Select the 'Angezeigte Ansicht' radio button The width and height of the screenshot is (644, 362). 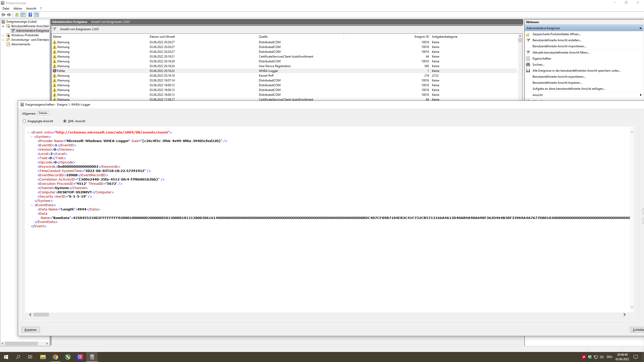tap(24, 121)
